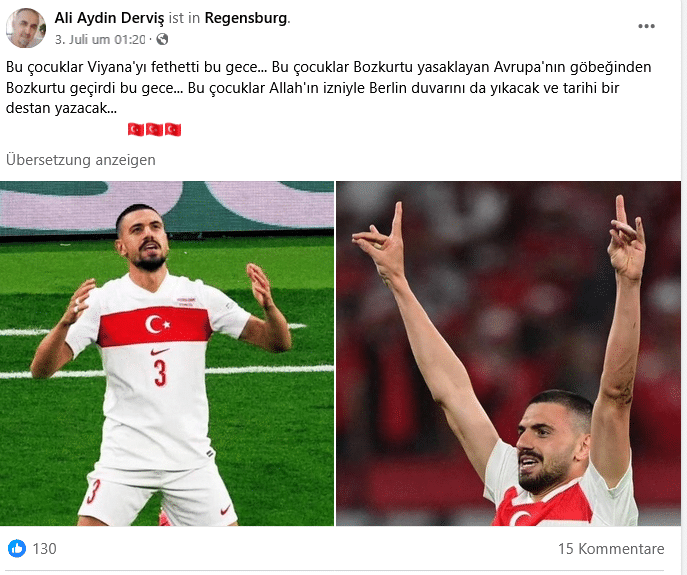Click the middle Turkish flag emoji
This screenshot has width=687, height=575.
click(154, 129)
